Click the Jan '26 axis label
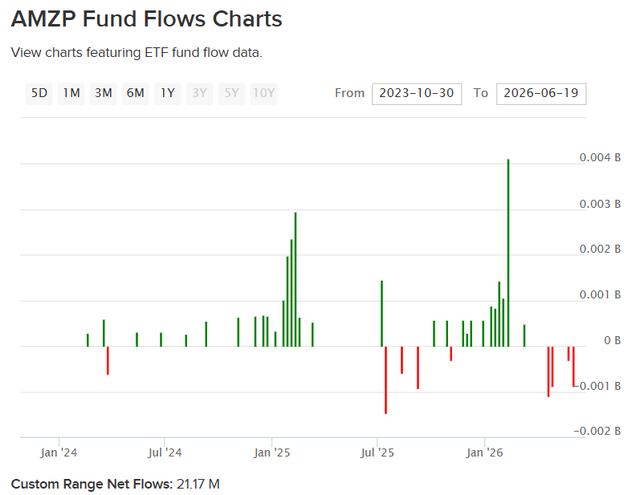The height and width of the screenshot is (495, 640). tap(484, 453)
